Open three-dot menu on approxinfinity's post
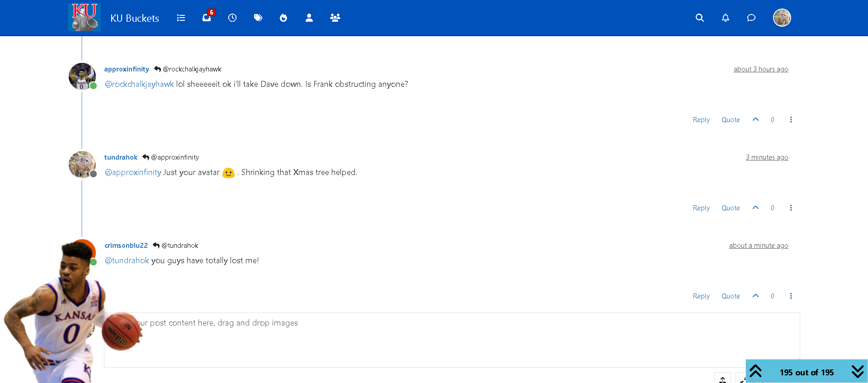This screenshot has height=383, width=868. pyautogui.click(x=791, y=120)
